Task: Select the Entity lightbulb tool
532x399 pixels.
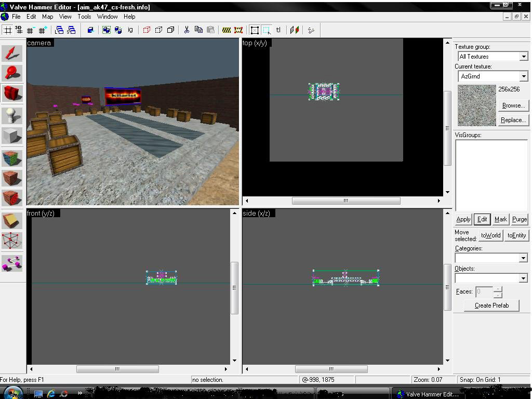Action: (12, 115)
